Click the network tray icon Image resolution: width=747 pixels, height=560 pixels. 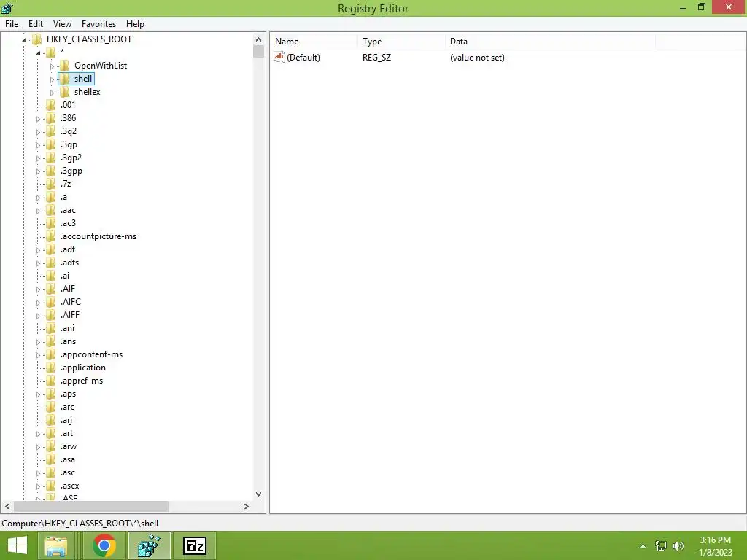pyautogui.click(x=661, y=545)
